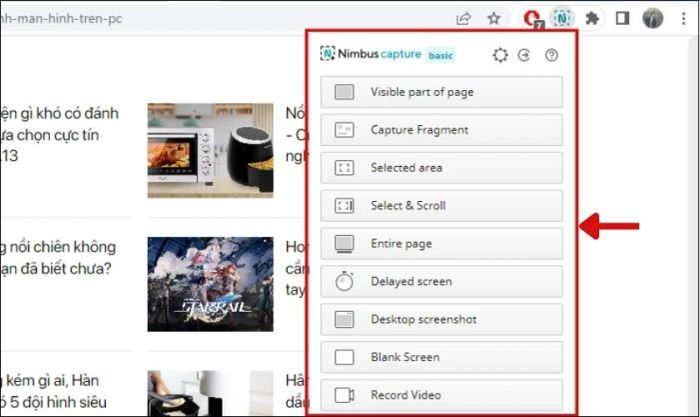Bookmark this page with star icon
The width and height of the screenshot is (700, 417).
(x=494, y=18)
